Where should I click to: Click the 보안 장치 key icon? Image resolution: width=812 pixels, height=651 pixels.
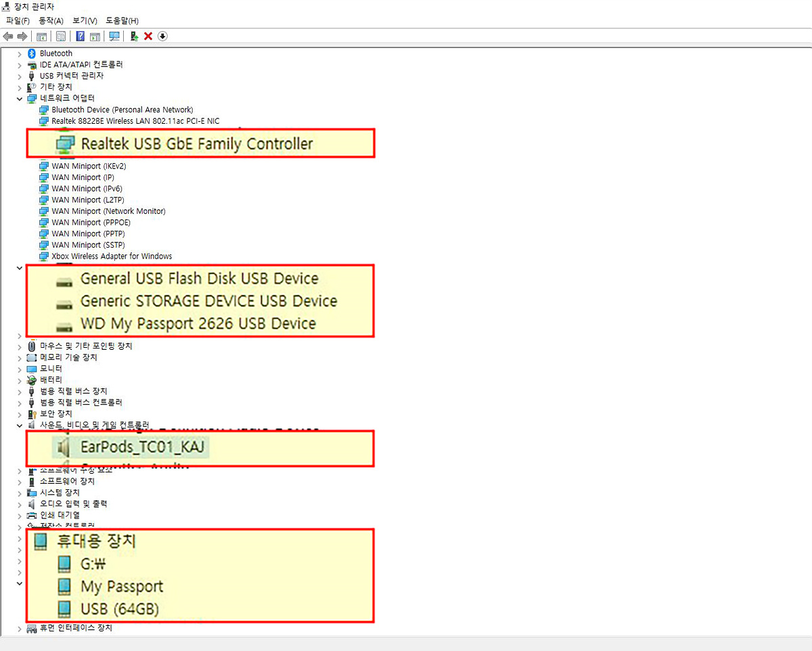pyautogui.click(x=31, y=413)
